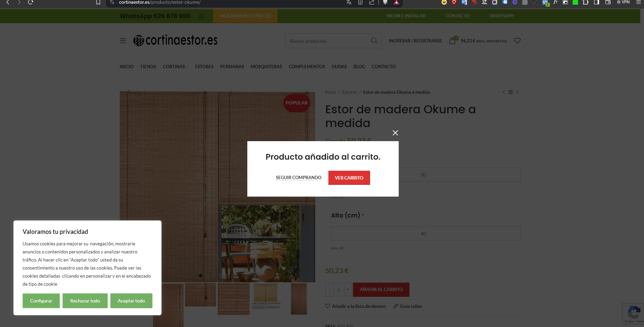Decrease quantity with minus button
644x327 pixels.
[329, 290]
